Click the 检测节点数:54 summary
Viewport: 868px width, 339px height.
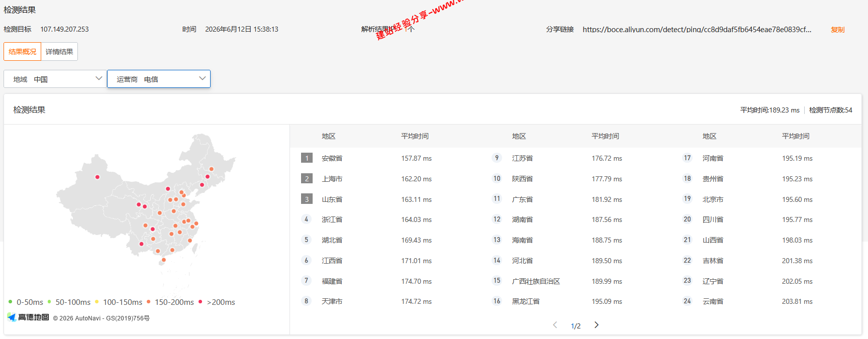830,110
